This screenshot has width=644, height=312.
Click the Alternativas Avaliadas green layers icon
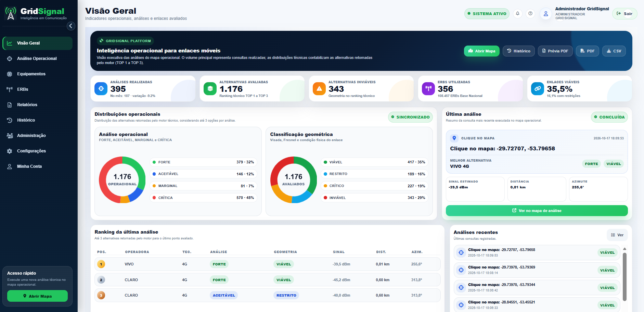210,89
